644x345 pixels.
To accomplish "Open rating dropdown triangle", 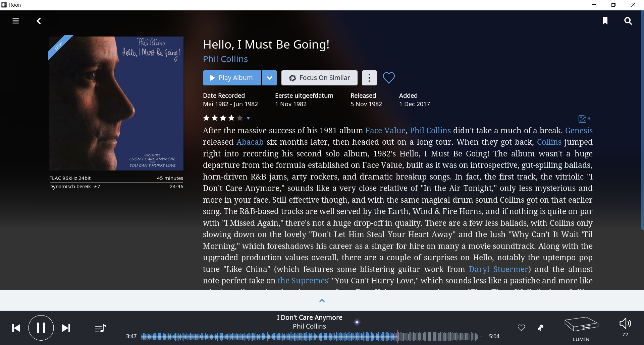I will (x=248, y=118).
